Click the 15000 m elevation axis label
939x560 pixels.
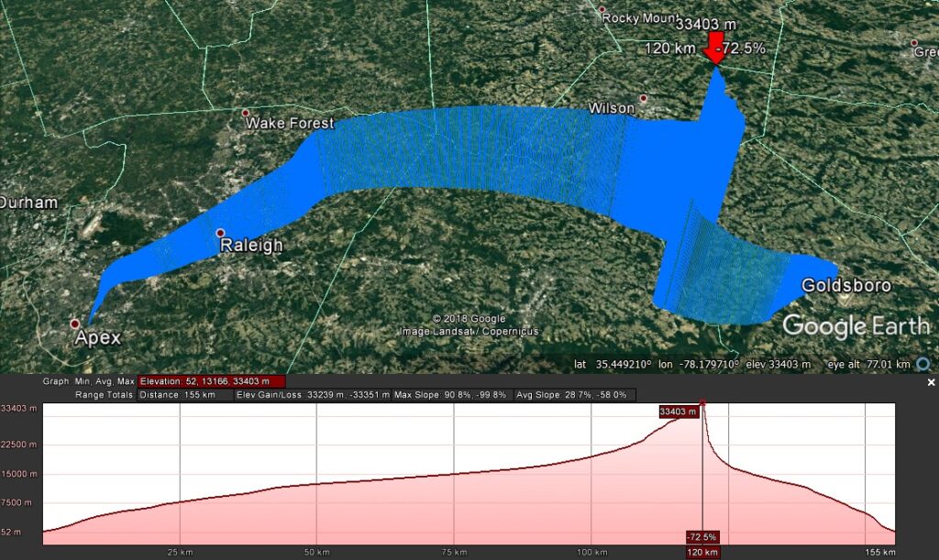(18, 474)
